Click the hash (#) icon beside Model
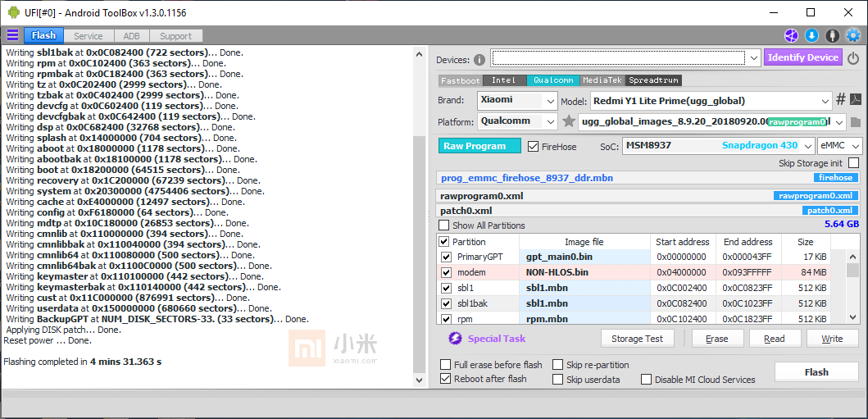This screenshot has height=419, width=868. click(x=840, y=100)
